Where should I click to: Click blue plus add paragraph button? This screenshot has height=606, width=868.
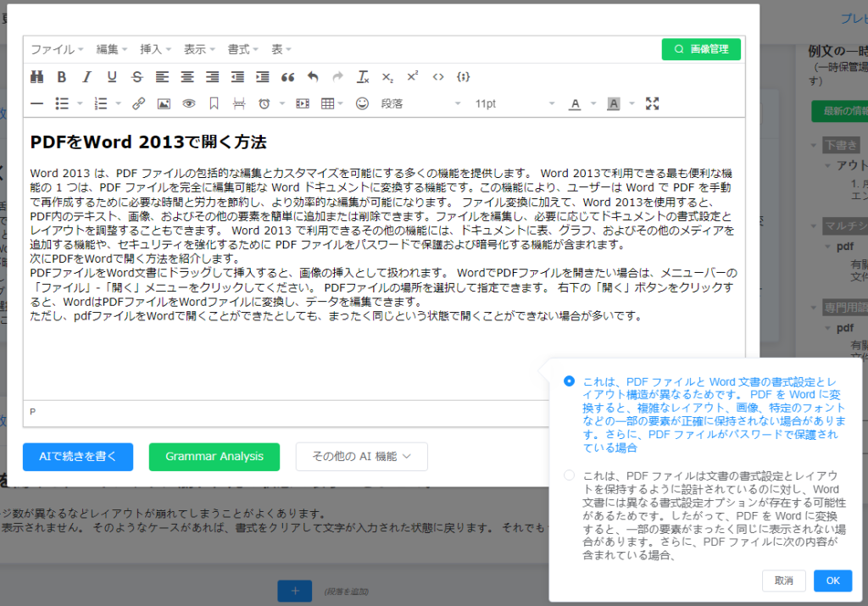click(294, 591)
